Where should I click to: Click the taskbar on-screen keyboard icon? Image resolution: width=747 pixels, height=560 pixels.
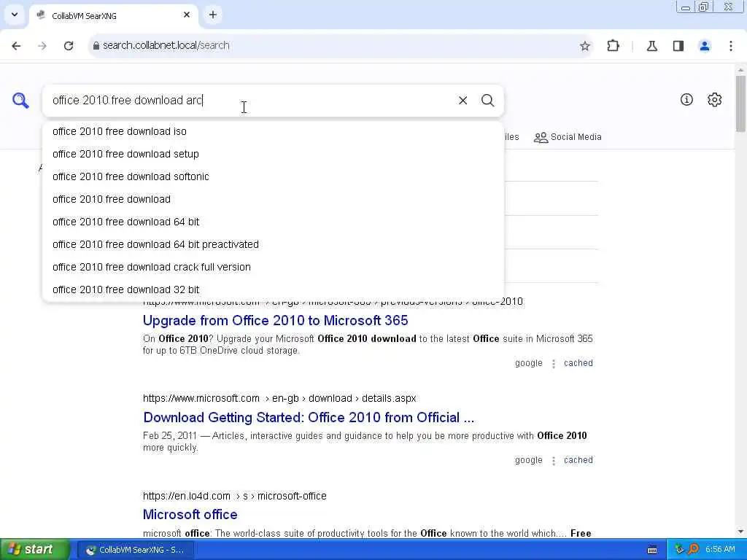[x=652, y=550]
